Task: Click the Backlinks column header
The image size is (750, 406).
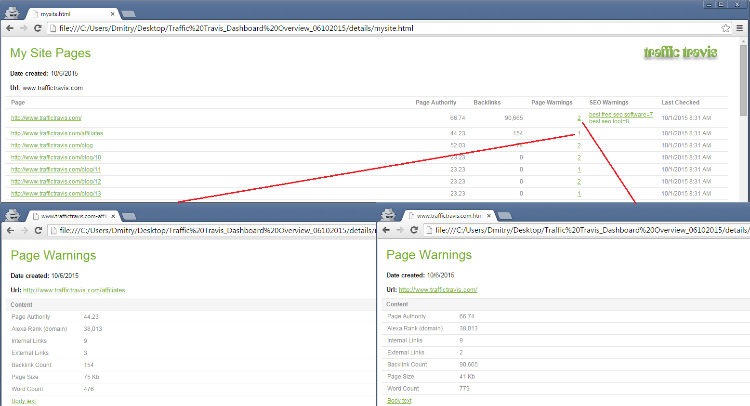Action: (x=487, y=102)
